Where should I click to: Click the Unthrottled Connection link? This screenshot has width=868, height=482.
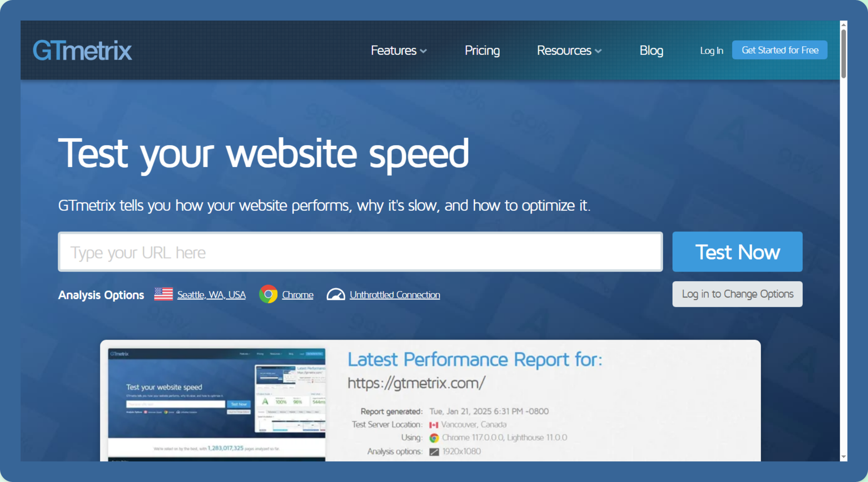pyautogui.click(x=395, y=295)
